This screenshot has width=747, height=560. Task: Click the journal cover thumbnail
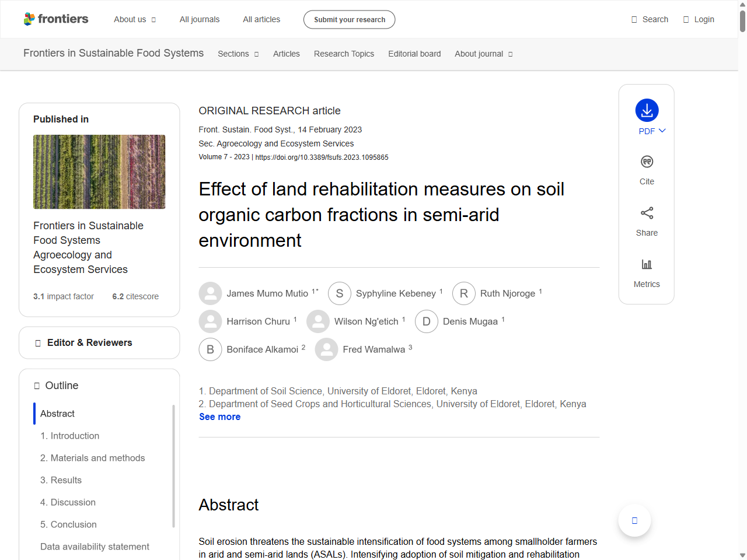click(x=99, y=171)
